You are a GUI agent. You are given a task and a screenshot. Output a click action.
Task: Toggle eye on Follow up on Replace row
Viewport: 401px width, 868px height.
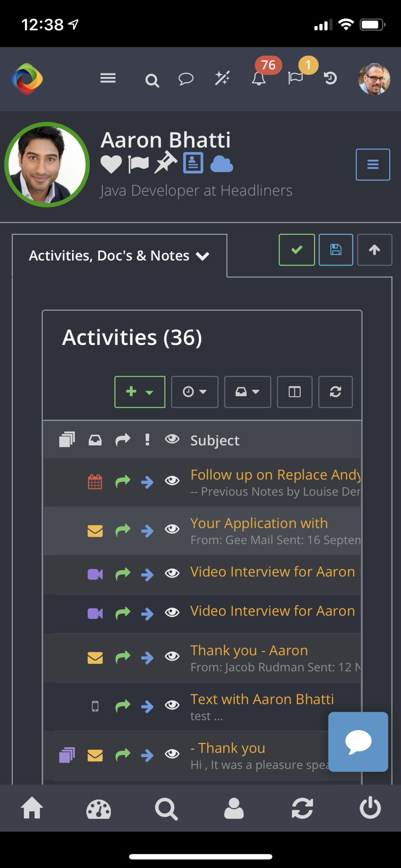click(x=172, y=480)
